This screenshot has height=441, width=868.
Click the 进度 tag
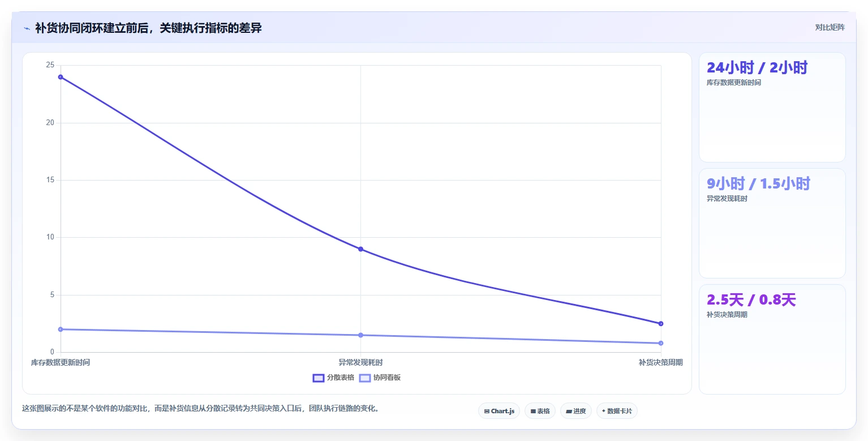pyautogui.click(x=576, y=411)
